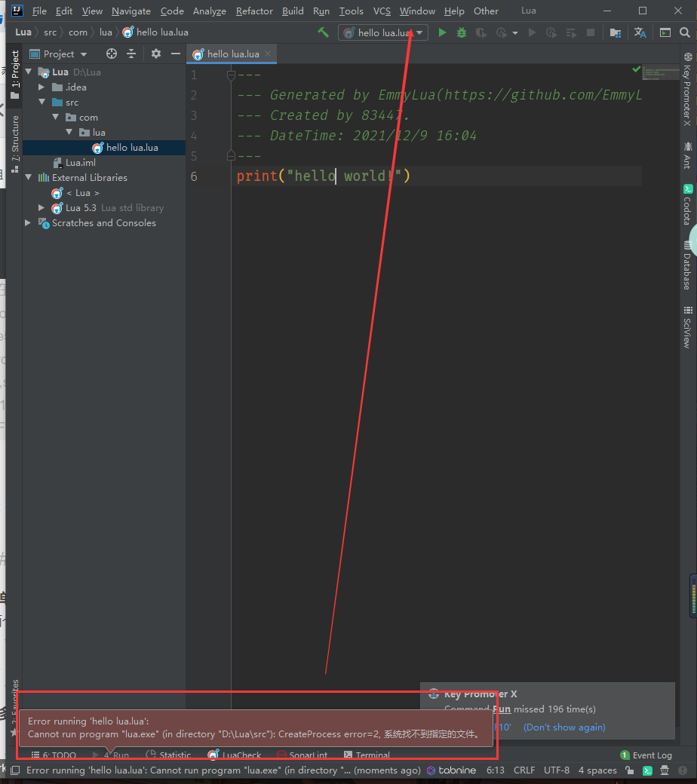This screenshot has height=784, width=697.
Task: Collapse External Libraries node
Action: (x=29, y=177)
